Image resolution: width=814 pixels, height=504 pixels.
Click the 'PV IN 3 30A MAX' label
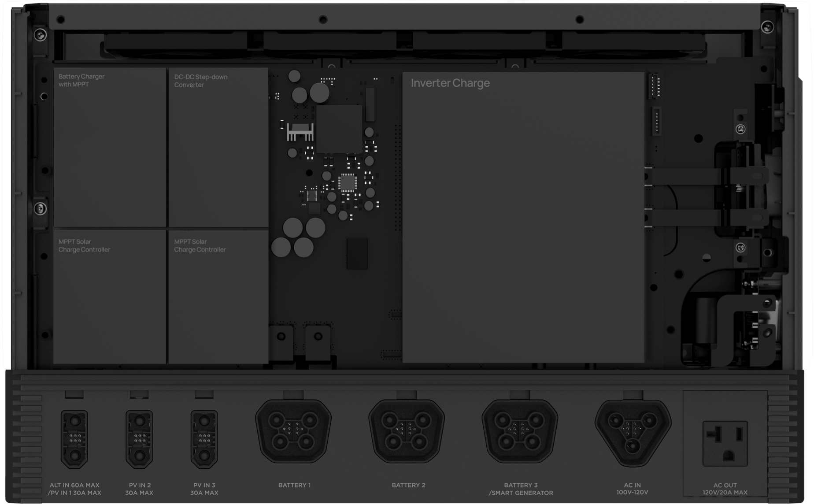click(204, 489)
